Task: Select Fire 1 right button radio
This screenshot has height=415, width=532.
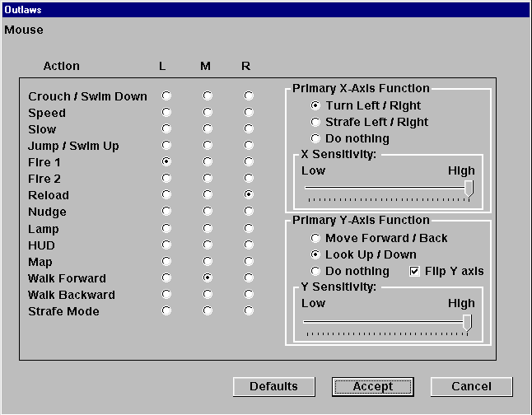Action: 249,161
